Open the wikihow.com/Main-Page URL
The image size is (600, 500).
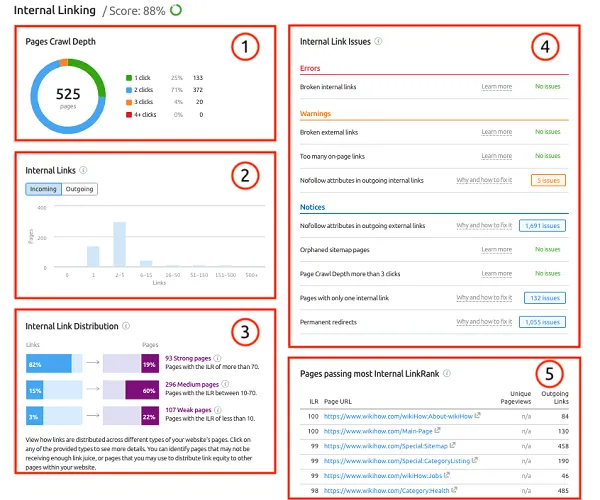point(378,431)
